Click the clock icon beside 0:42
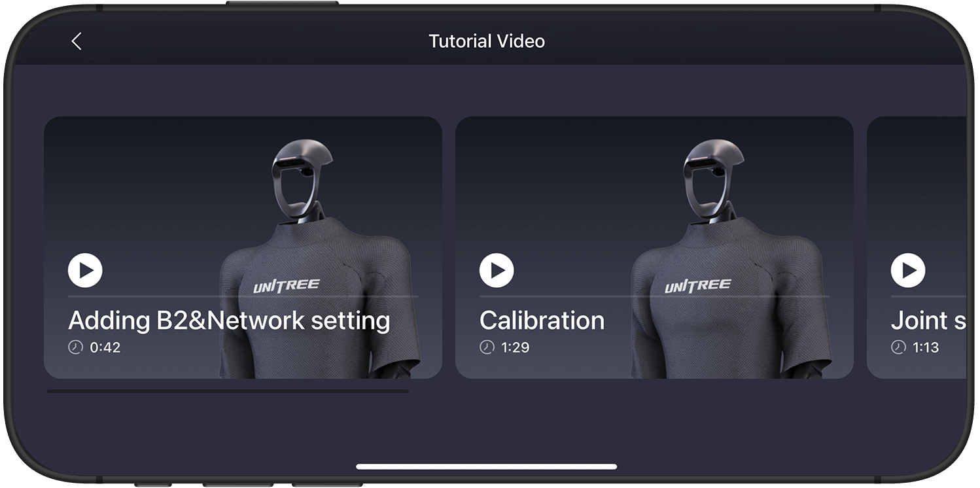 pos(75,347)
